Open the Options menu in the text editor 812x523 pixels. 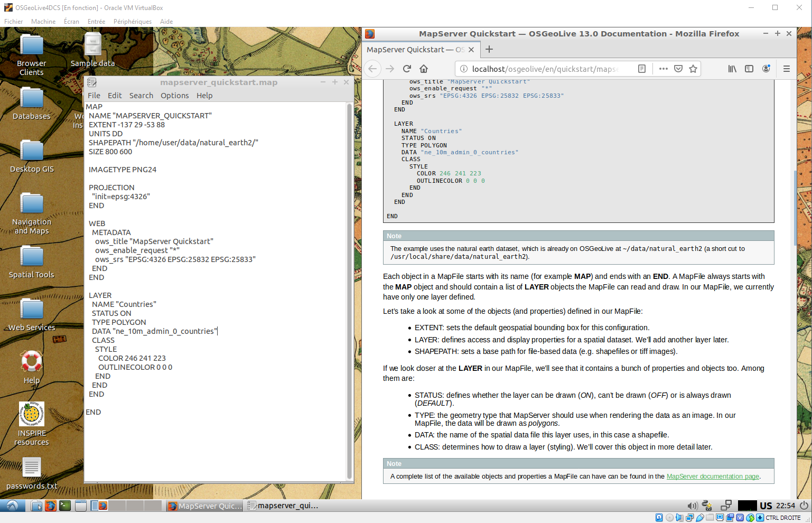click(174, 96)
